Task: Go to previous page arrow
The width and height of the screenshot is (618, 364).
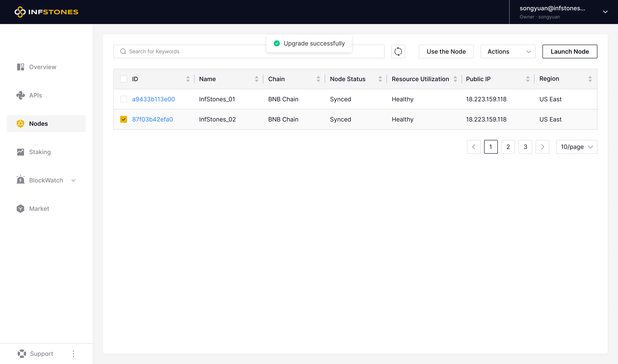Action: click(474, 147)
